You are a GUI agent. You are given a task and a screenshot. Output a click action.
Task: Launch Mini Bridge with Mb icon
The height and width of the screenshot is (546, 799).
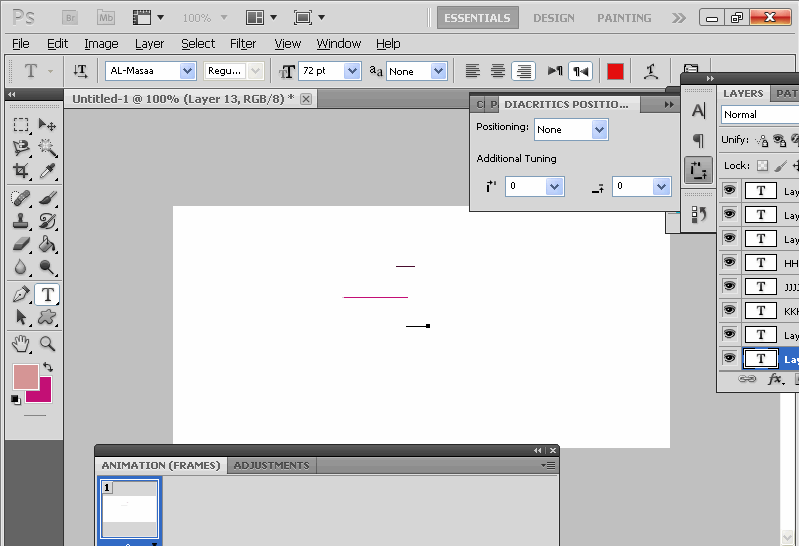pyautogui.click(x=106, y=18)
